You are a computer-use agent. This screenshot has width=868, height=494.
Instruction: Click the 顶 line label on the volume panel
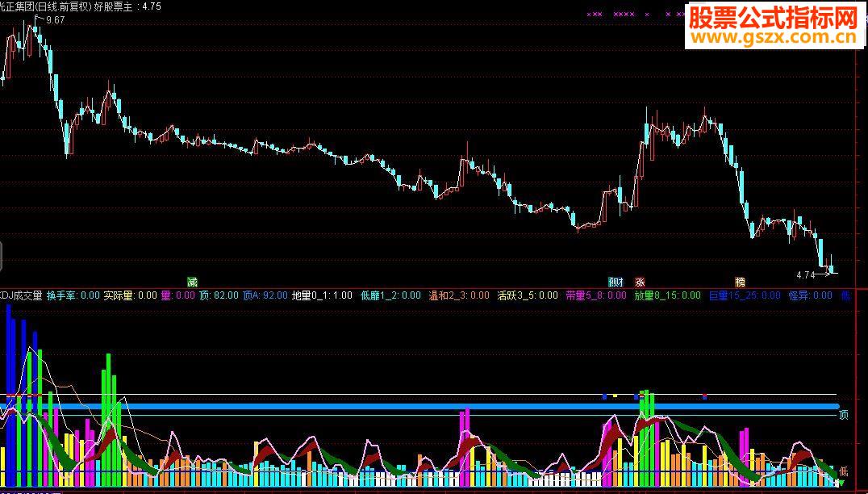(844, 415)
